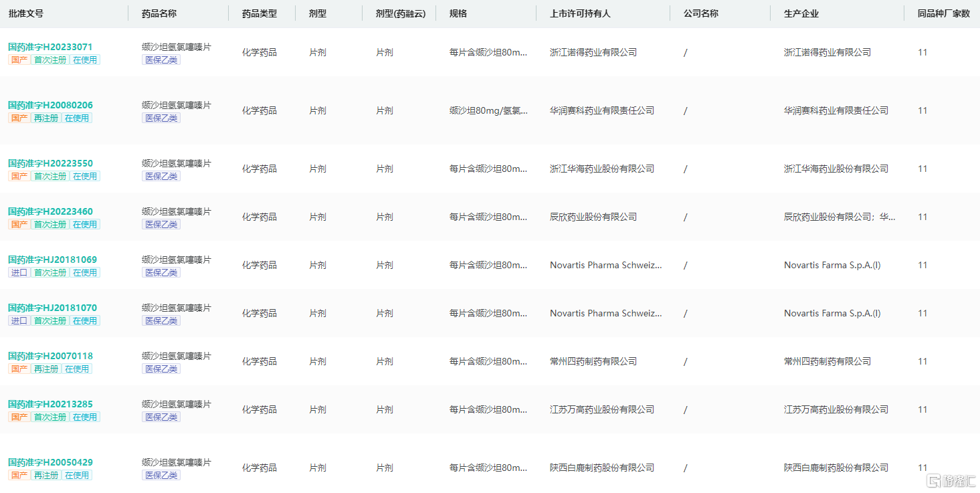Click 进口 tag under HJ20181069

click(19, 272)
